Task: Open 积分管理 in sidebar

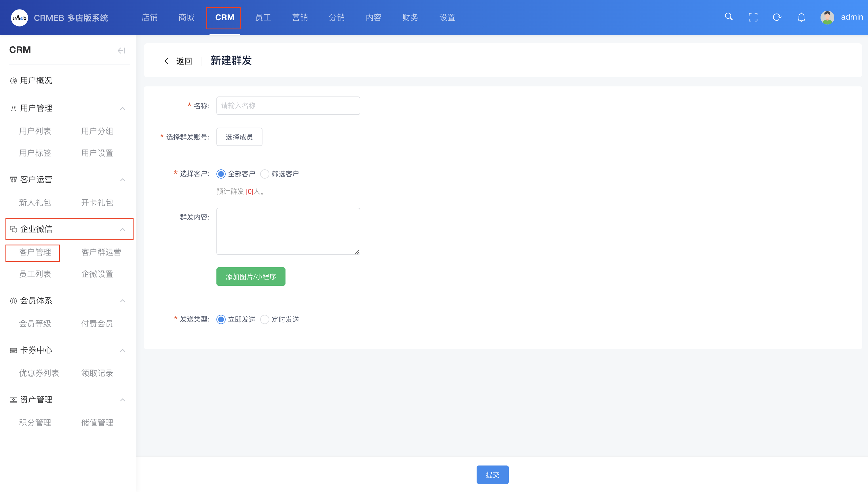Action: point(35,423)
